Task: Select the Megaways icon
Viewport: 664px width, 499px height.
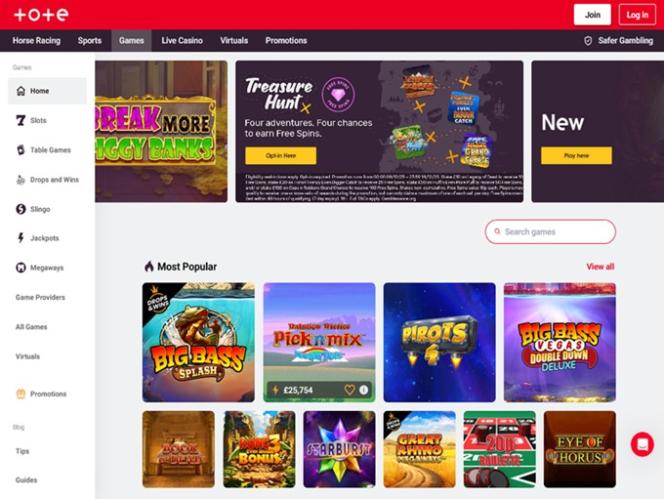Action: click(21, 268)
